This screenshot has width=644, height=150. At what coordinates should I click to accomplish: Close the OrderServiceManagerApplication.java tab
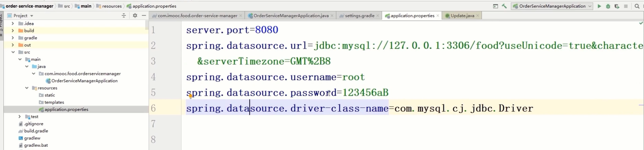332,15
